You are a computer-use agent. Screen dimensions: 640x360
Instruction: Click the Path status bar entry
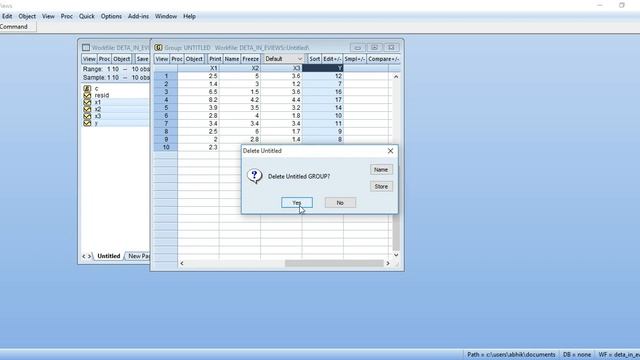[511, 355]
